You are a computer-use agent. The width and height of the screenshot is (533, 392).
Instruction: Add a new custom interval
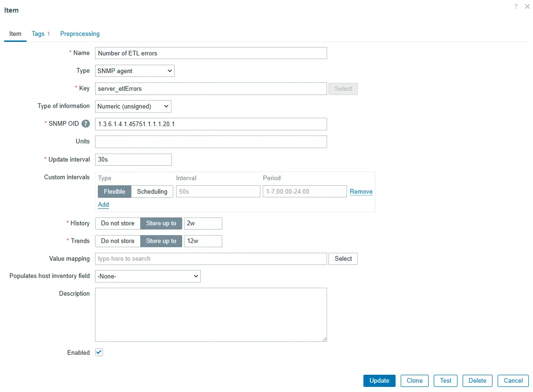click(x=103, y=204)
